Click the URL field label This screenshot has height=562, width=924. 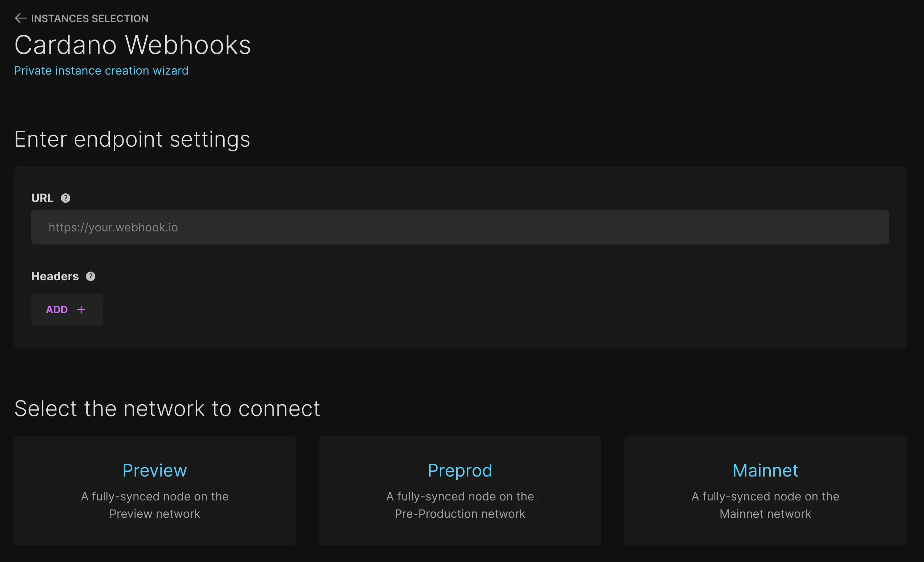42,198
